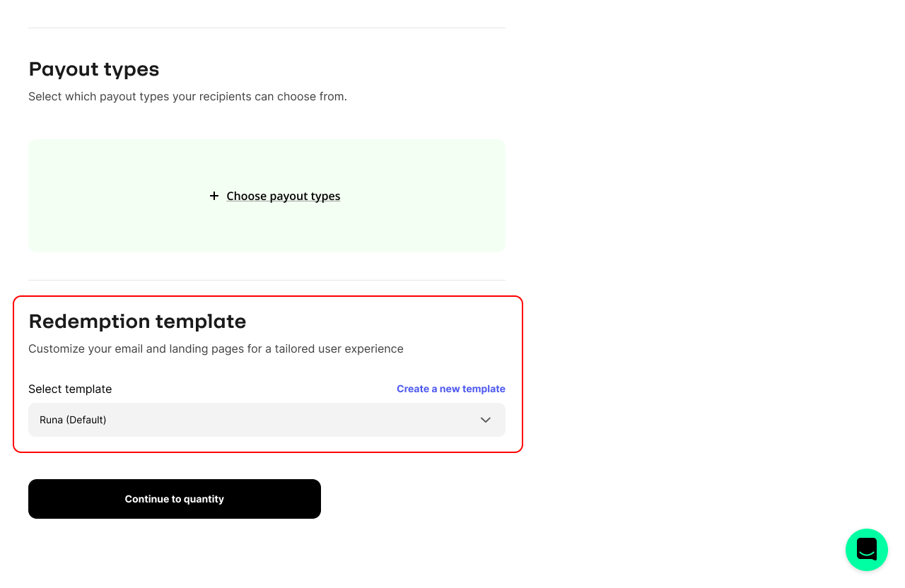Click the Payout types heading
The image size is (905, 588).
tap(94, 69)
